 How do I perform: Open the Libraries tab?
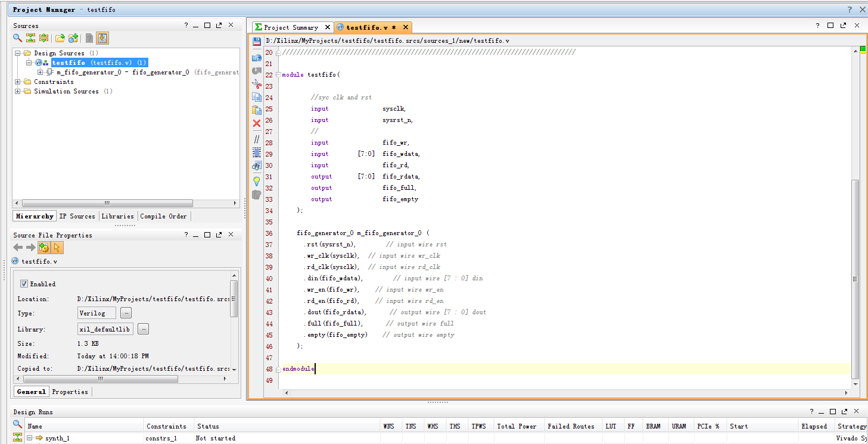click(x=118, y=216)
